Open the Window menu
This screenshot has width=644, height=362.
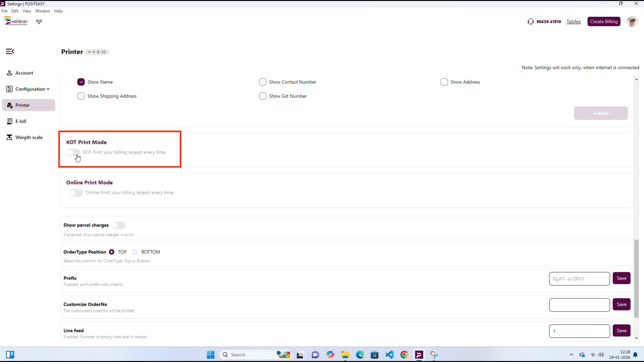point(42,11)
